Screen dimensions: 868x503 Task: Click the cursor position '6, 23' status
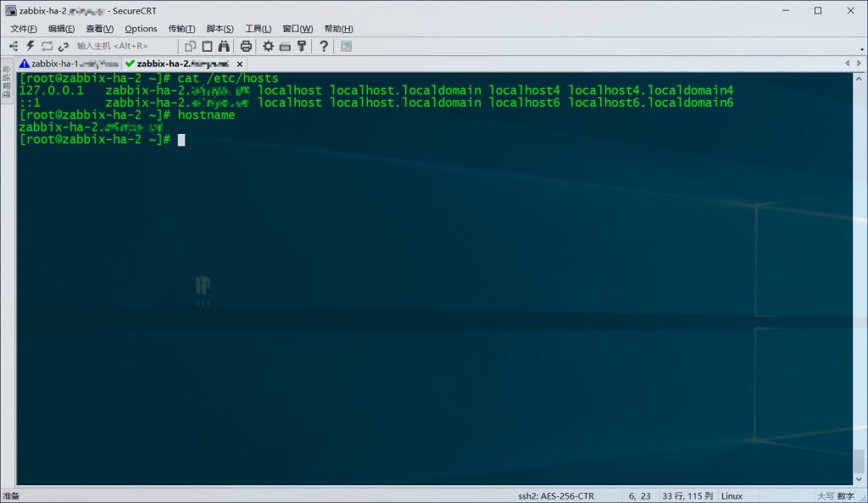639,496
